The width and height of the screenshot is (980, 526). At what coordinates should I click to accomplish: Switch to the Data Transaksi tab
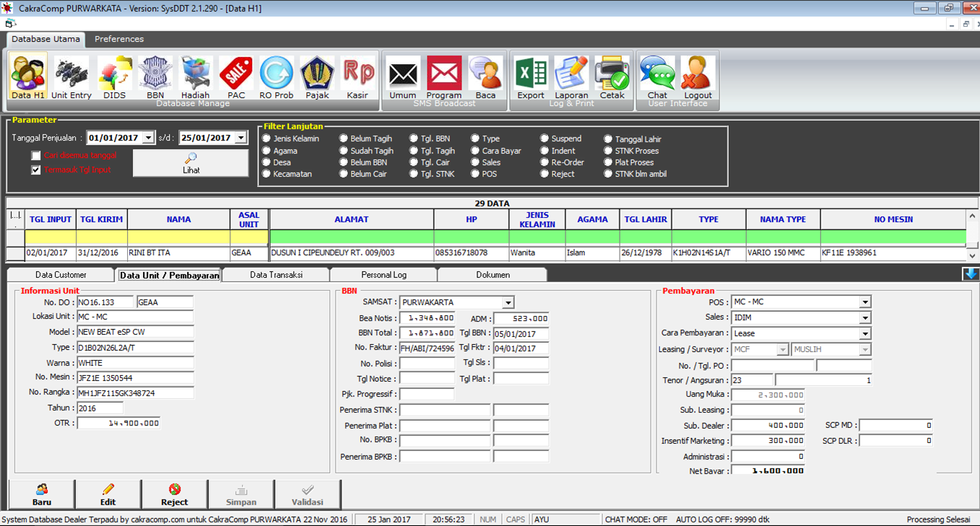coord(276,275)
